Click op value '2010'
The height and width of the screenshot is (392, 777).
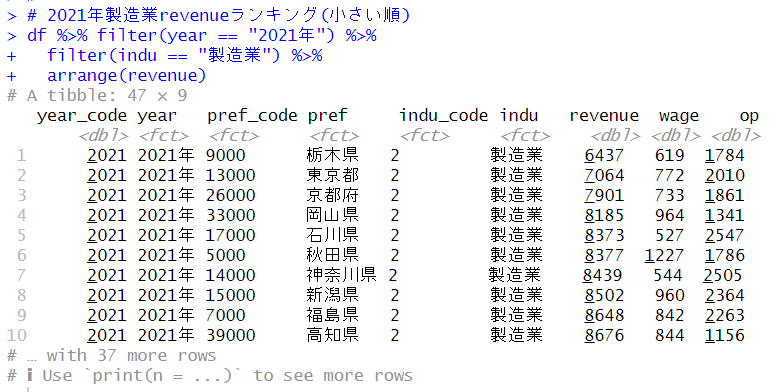(724, 175)
